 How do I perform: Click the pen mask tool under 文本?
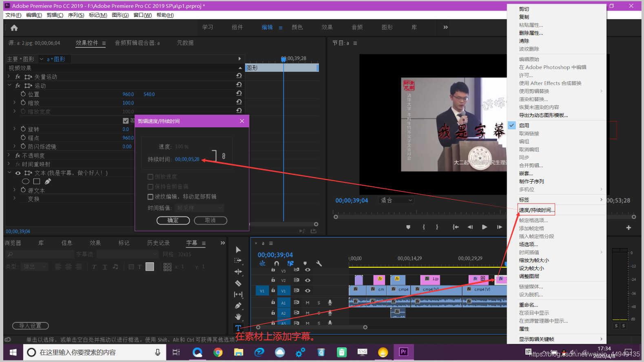48,181
